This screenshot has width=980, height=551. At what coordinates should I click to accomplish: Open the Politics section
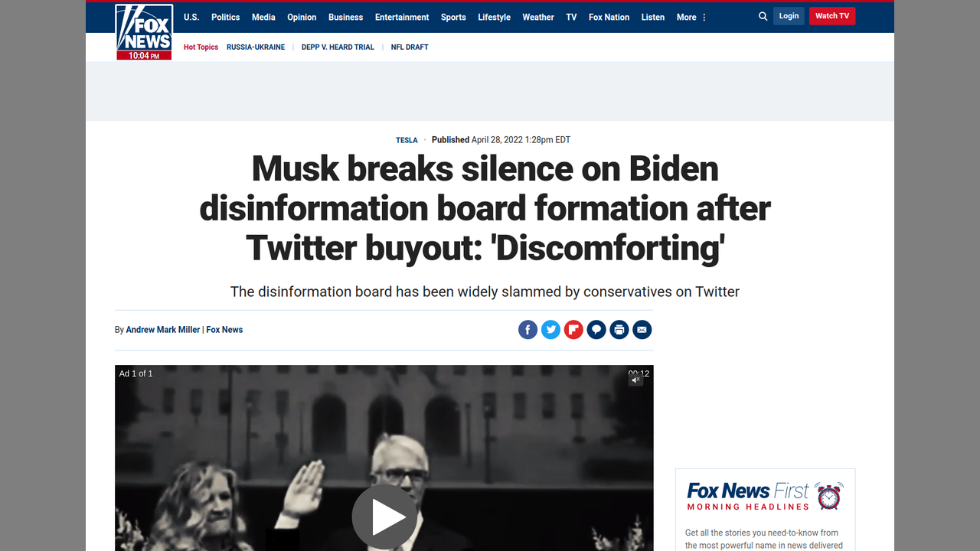225,17
